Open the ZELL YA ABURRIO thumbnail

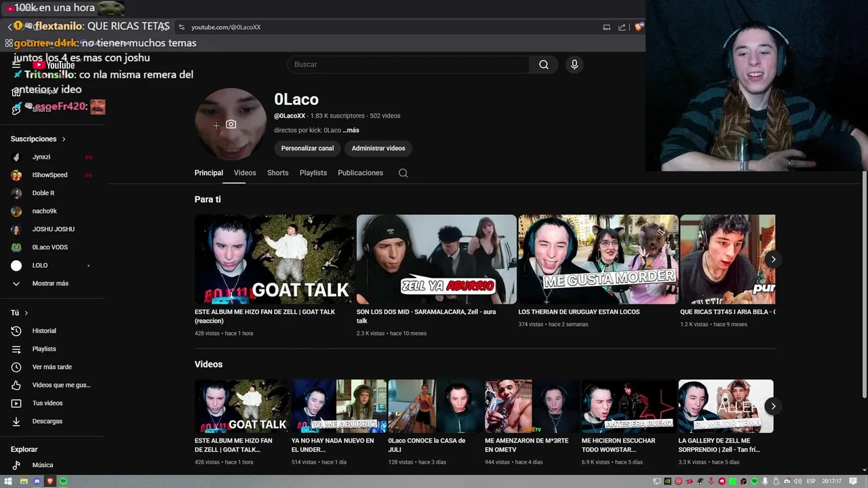pyautogui.click(x=437, y=260)
